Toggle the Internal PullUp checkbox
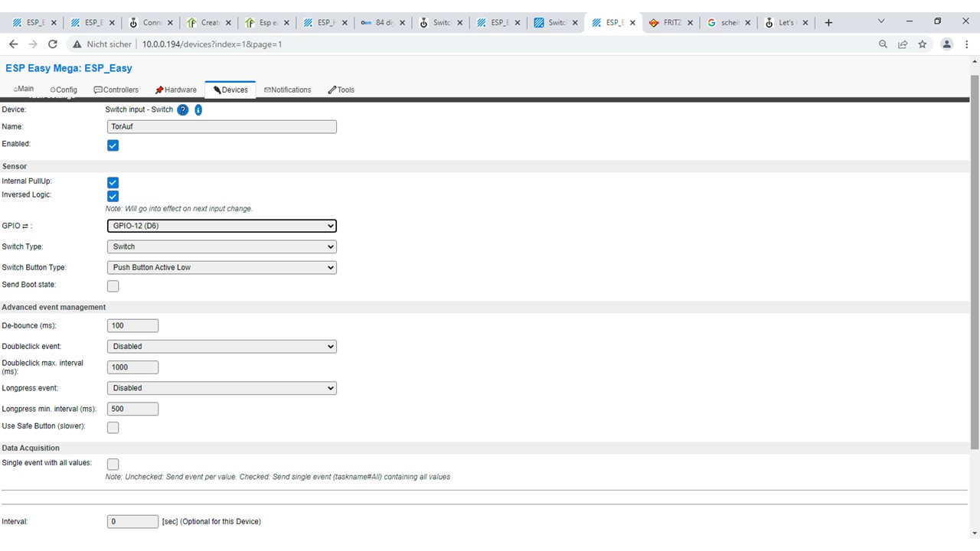Viewport: 980px width, 551px height. tap(113, 182)
